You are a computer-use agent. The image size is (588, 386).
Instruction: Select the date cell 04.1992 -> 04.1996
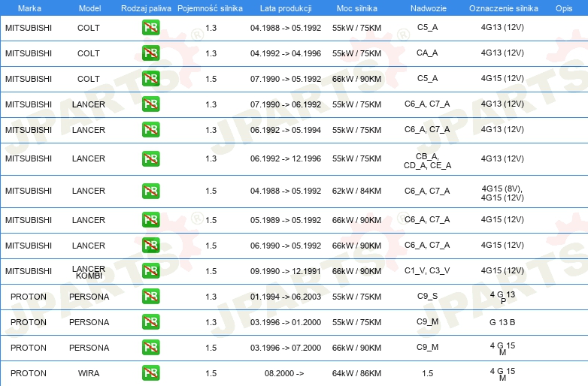[286, 53]
